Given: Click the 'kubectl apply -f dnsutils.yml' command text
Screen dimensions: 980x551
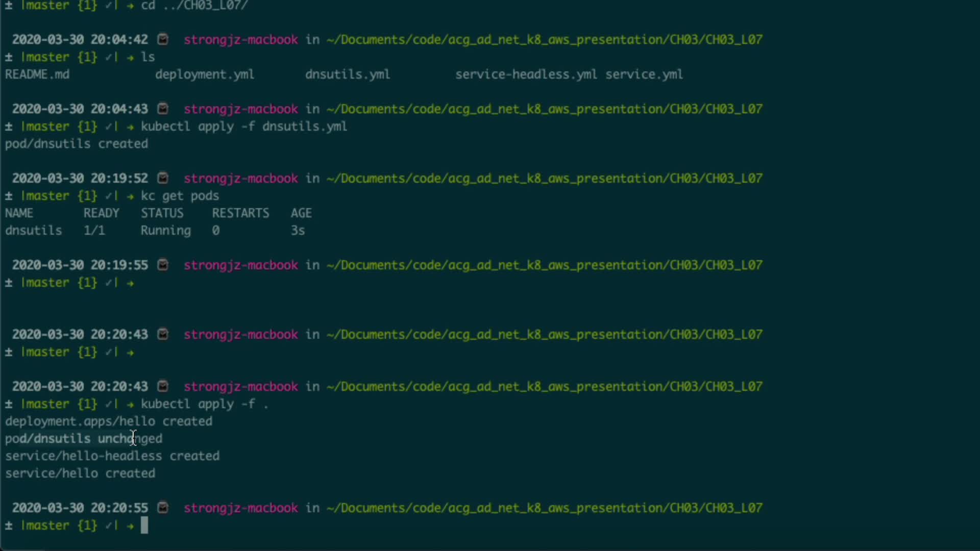Looking at the screenshot, I should pyautogui.click(x=244, y=127).
